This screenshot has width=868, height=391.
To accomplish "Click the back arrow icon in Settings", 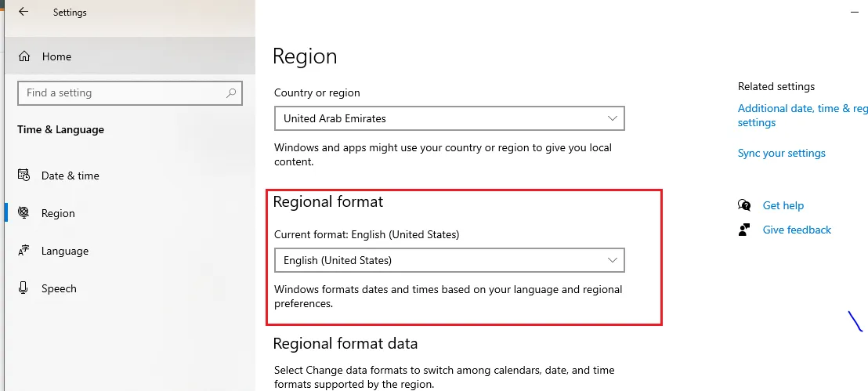I will [24, 13].
